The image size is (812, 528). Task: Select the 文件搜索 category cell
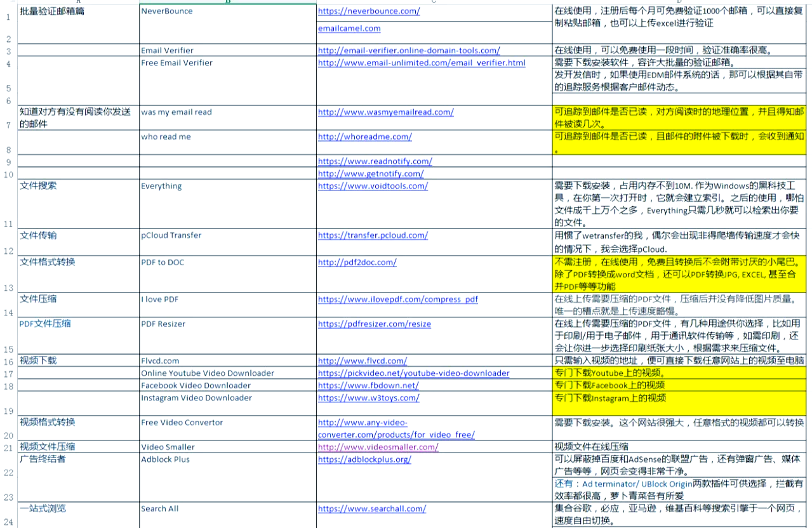tap(79, 204)
